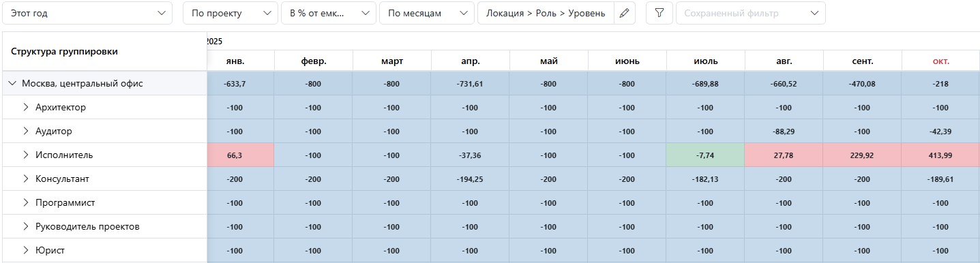
Task: Click the 'февр.' month header
Action: pyautogui.click(x=314, y=61)
